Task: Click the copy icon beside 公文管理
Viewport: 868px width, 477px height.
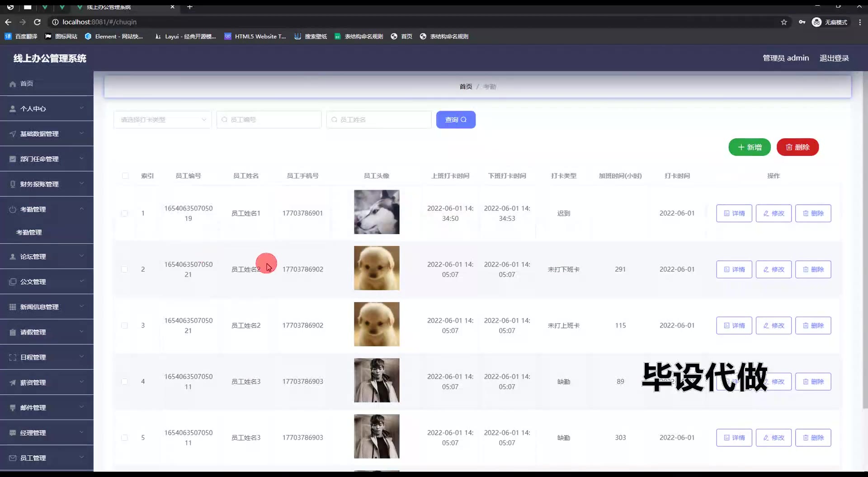Action: [13, 282]
